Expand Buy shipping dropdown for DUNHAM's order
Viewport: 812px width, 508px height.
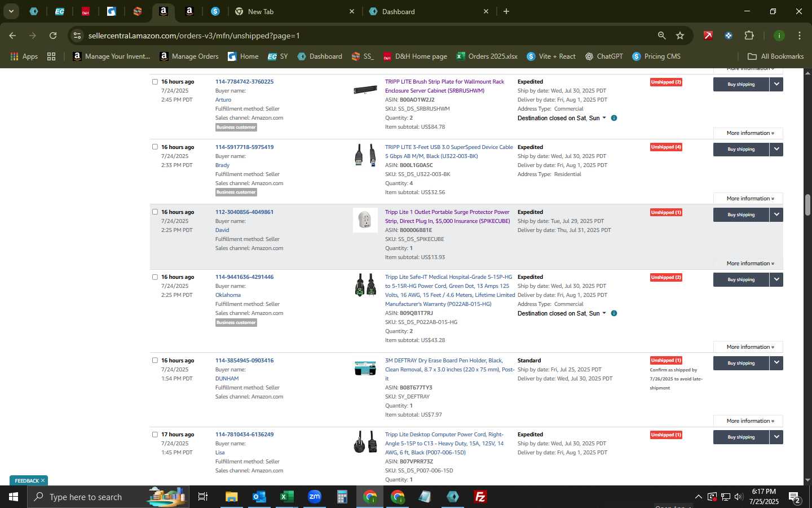tap(776, 363)
